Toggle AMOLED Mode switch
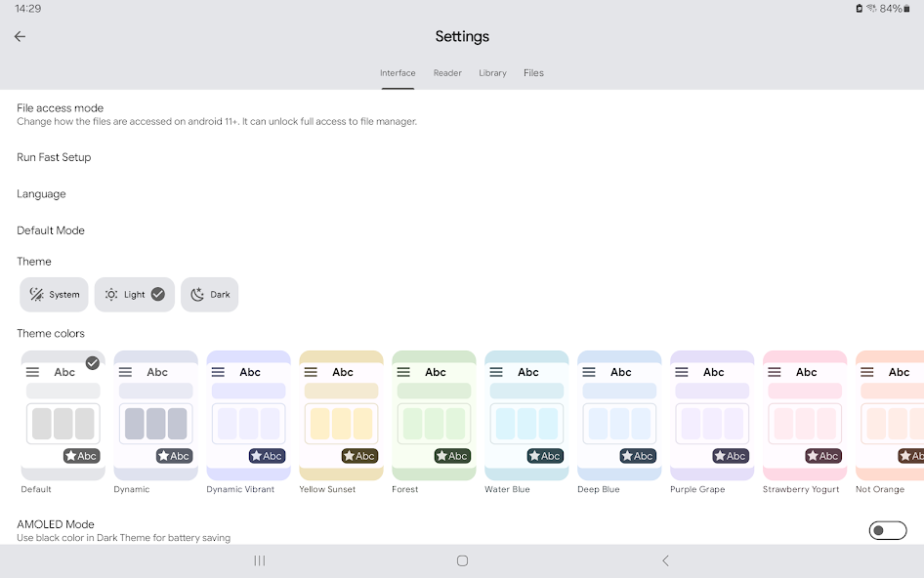 [x=887, y=530]
